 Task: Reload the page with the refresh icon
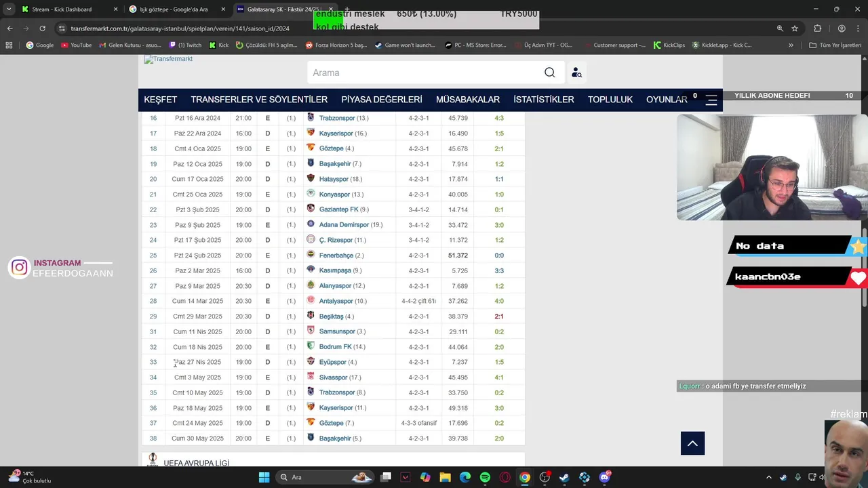click(42, 28)
